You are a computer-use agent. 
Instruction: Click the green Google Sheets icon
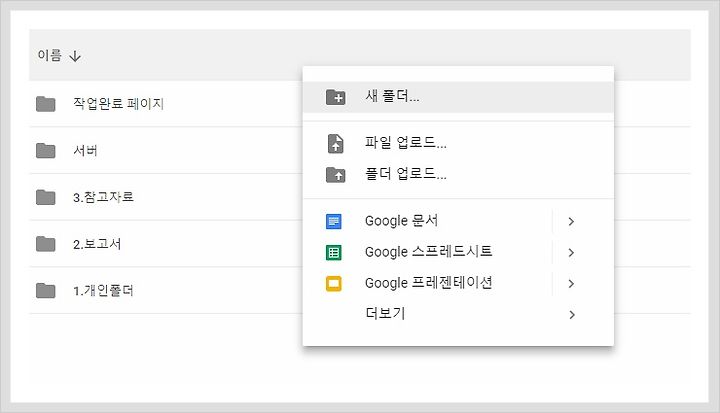[333, 252]
